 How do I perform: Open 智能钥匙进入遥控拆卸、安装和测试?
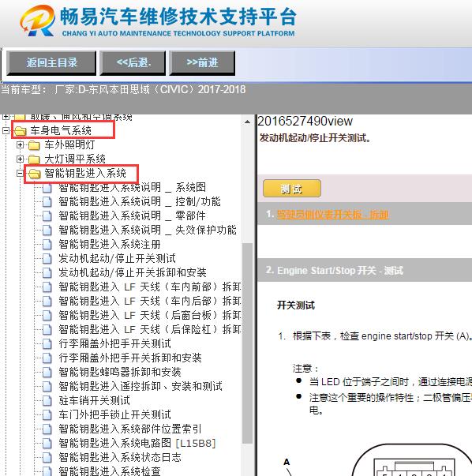(140, 387)
